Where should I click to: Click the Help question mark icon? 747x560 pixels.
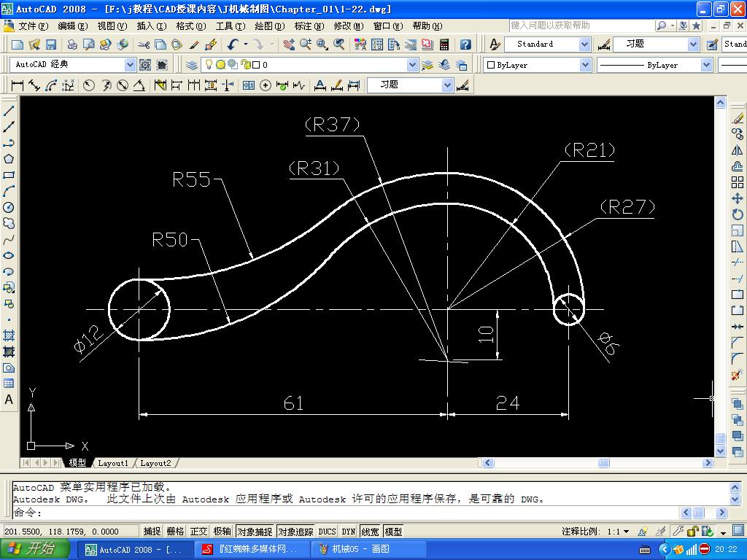click(465, 44)
